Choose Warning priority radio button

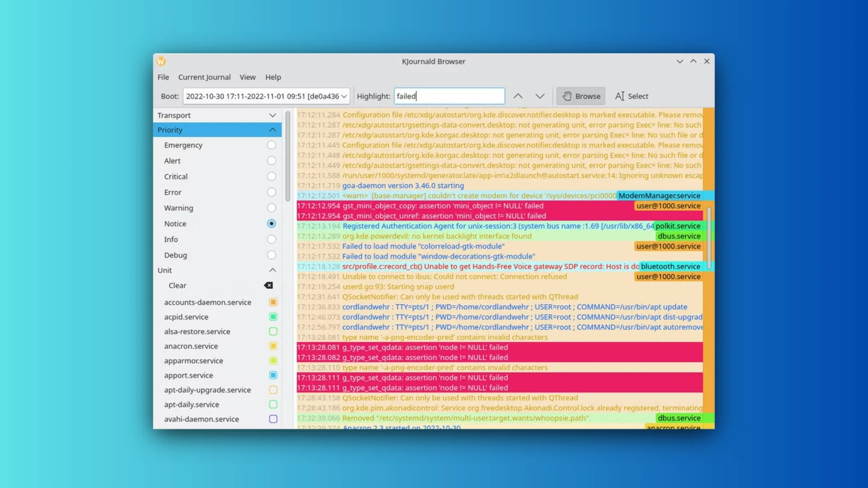271,208
